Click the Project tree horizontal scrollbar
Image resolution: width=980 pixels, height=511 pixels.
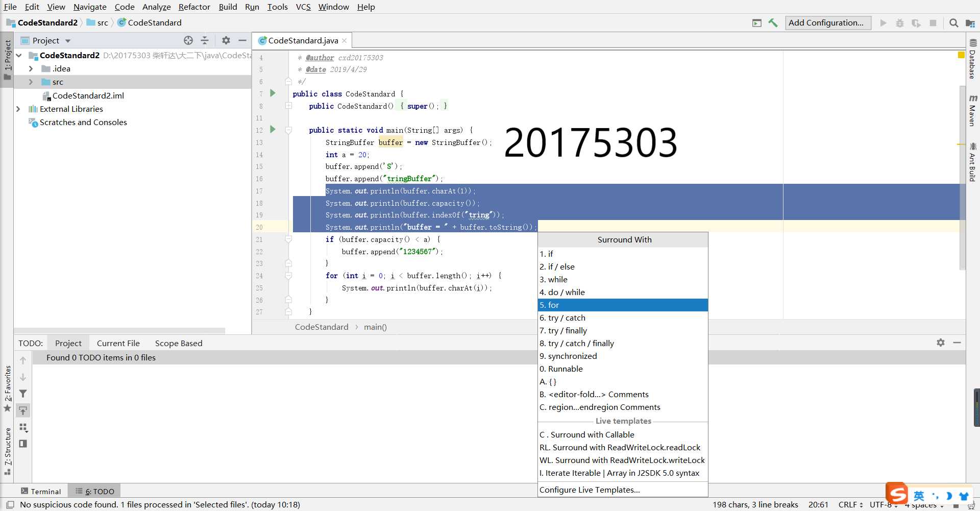click(119, 331)
